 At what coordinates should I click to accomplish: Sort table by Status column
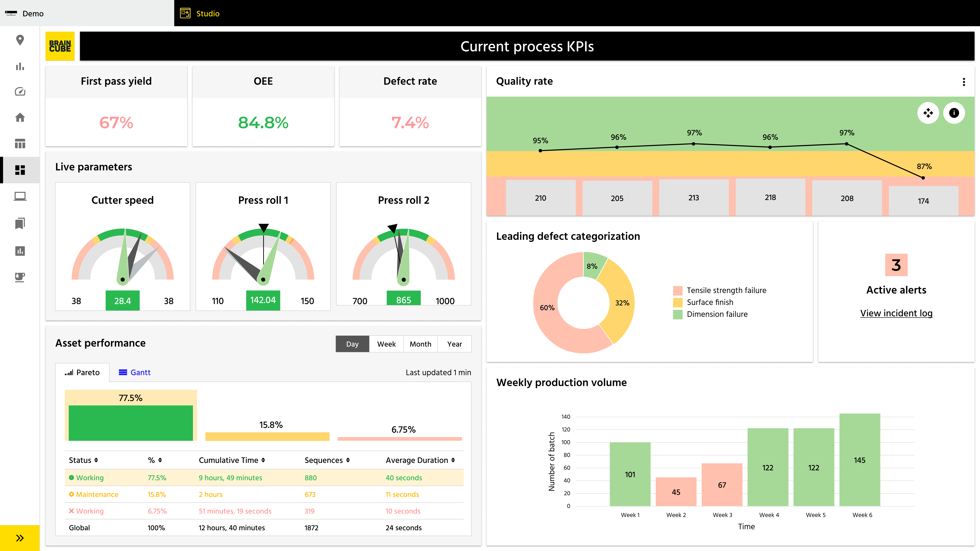(x=83, y=460)
